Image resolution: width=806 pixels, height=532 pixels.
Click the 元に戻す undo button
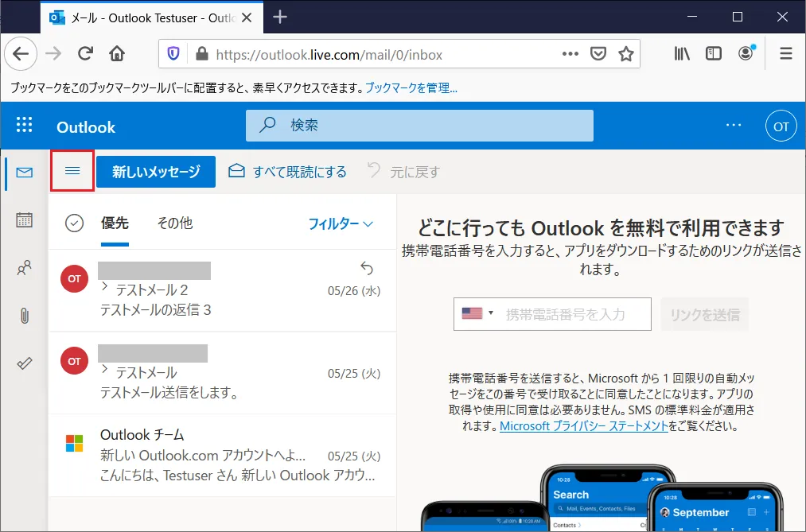tap(403, 172)
